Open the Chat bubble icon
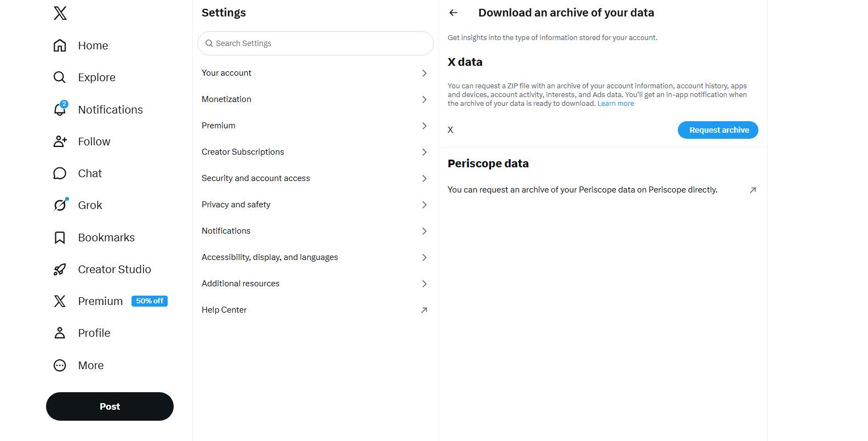This screenshot has width=868, height=441. tap(60, 173)
